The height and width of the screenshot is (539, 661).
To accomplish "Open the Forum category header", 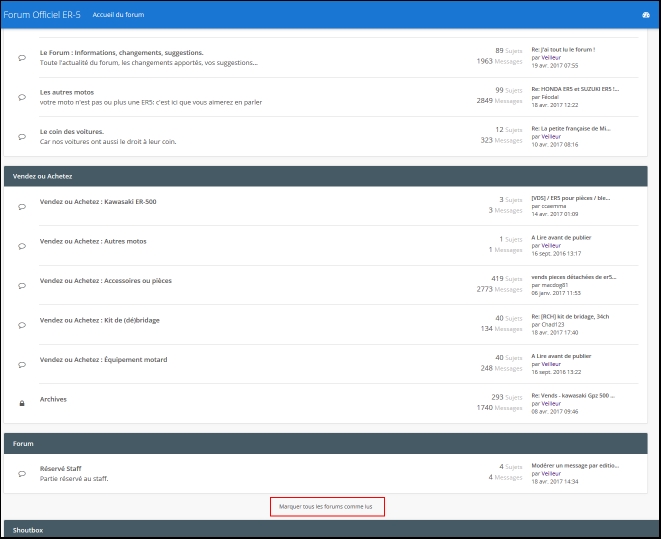I will tap(23, 444).
